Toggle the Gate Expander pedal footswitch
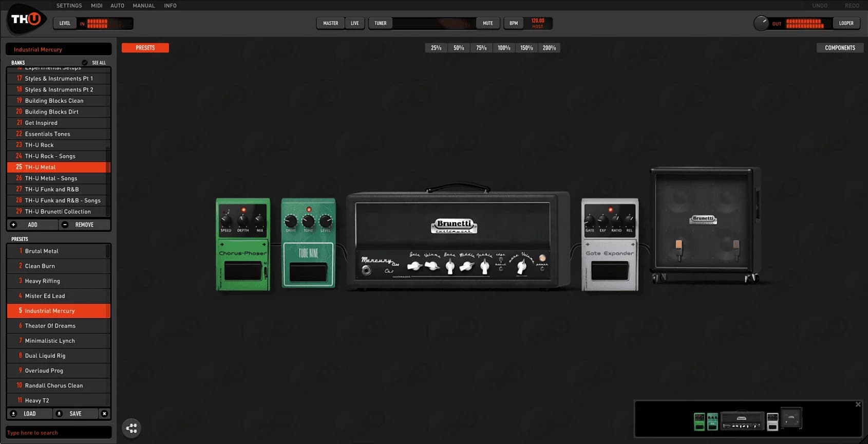Image resolution: width=868 pixels, height=444 pixels. 610,271
